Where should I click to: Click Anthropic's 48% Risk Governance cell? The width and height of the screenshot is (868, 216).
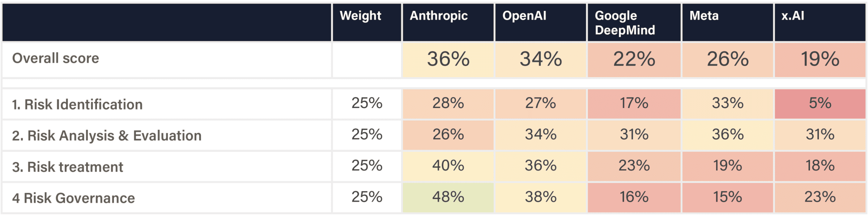point(448,197)
